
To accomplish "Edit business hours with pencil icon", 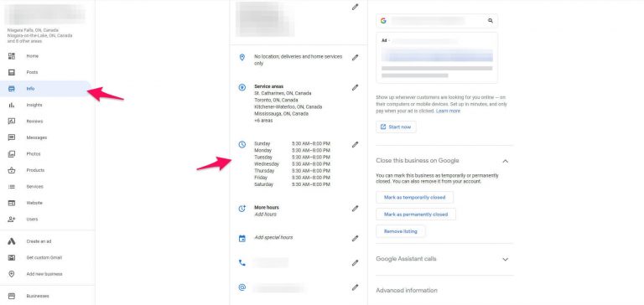I will [x=355, y=144].
